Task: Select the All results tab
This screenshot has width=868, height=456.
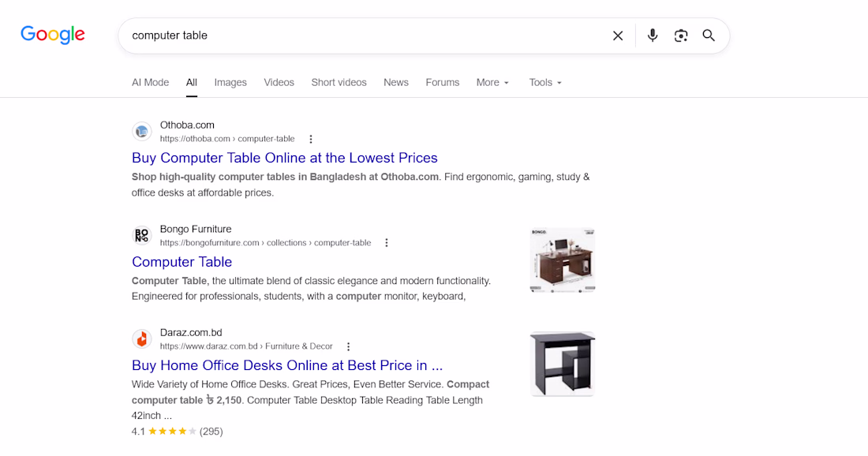Action: pos(192,83)
